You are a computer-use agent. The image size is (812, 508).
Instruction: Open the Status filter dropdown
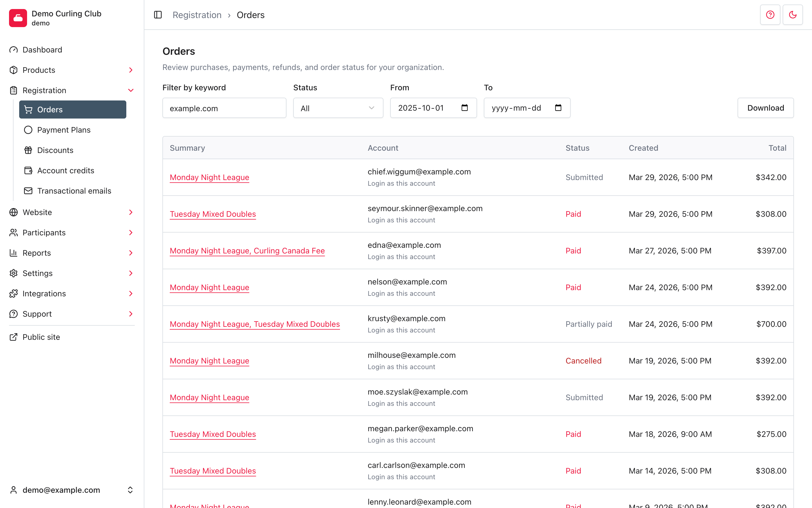[x=338, y=108]
